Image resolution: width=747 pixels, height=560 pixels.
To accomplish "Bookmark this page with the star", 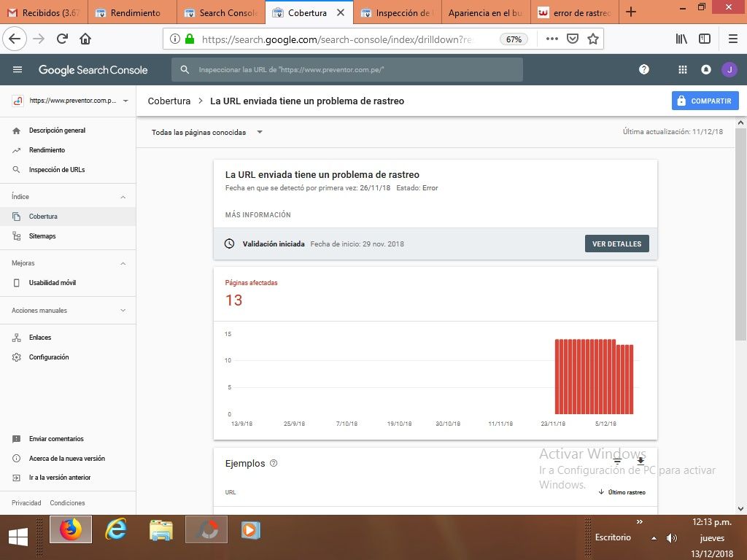I will click(592, 39).
